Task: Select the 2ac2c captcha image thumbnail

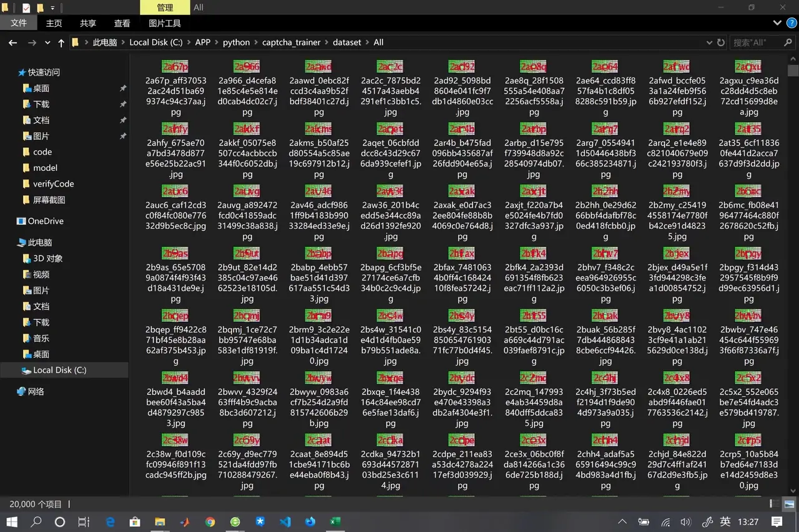Action: click(x=390, y=67)
